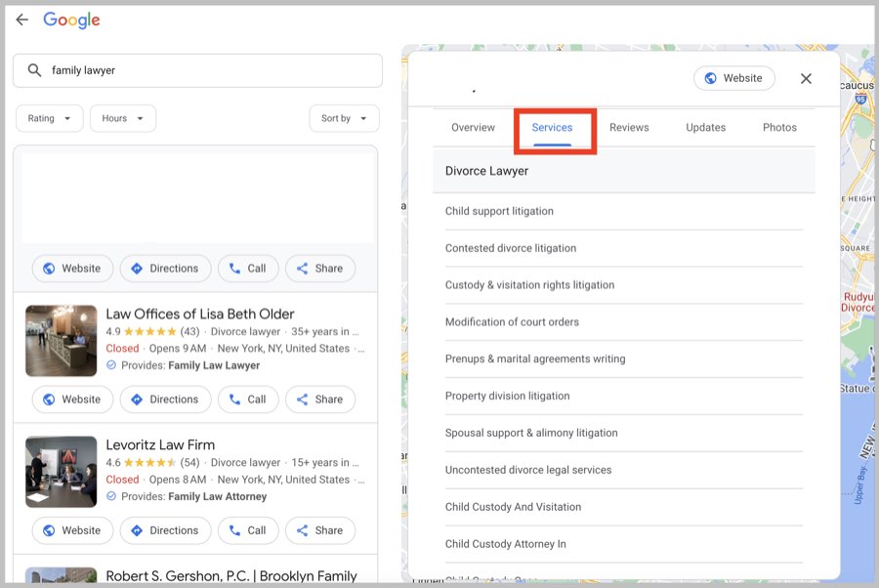The width and height of the screenshot is (879, 588).
Task: Close the business details panel
Action: pyautogui.click(x=806, y=78)
